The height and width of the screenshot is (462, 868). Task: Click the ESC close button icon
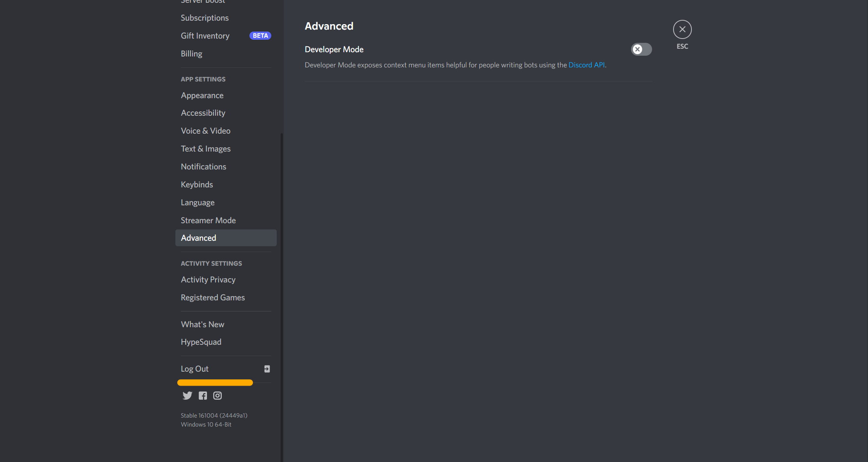(x=682, y=29)
